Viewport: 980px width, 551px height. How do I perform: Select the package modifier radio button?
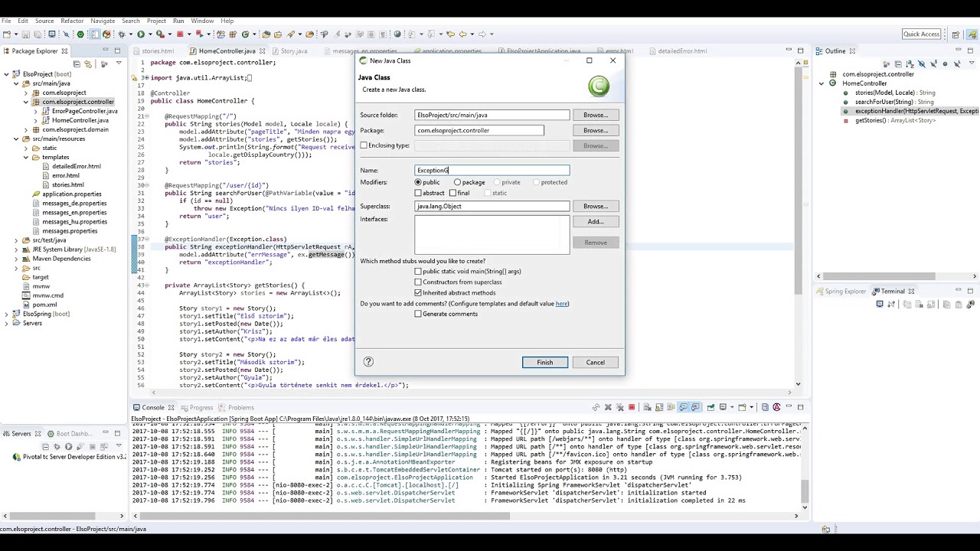[457, 182]
